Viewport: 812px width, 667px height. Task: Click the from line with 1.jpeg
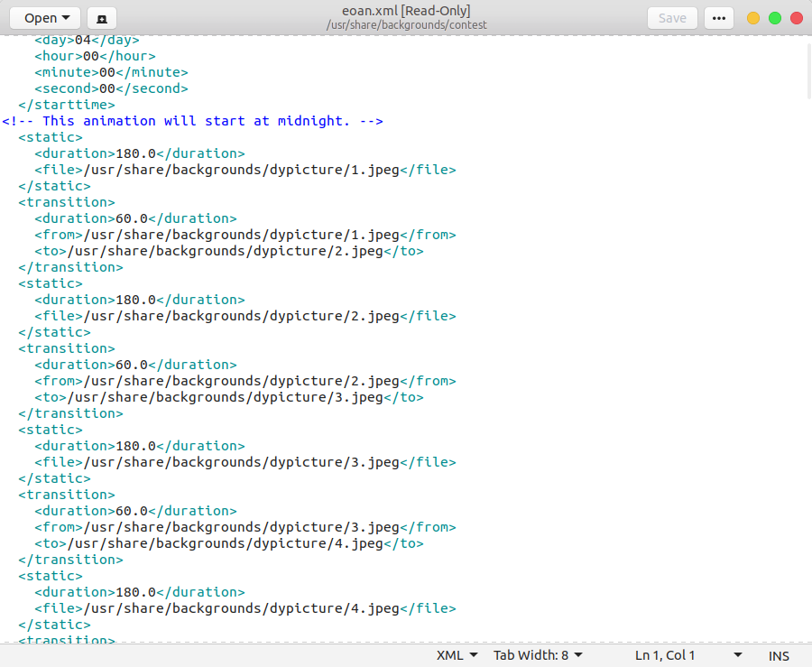[x=245, y=235]
